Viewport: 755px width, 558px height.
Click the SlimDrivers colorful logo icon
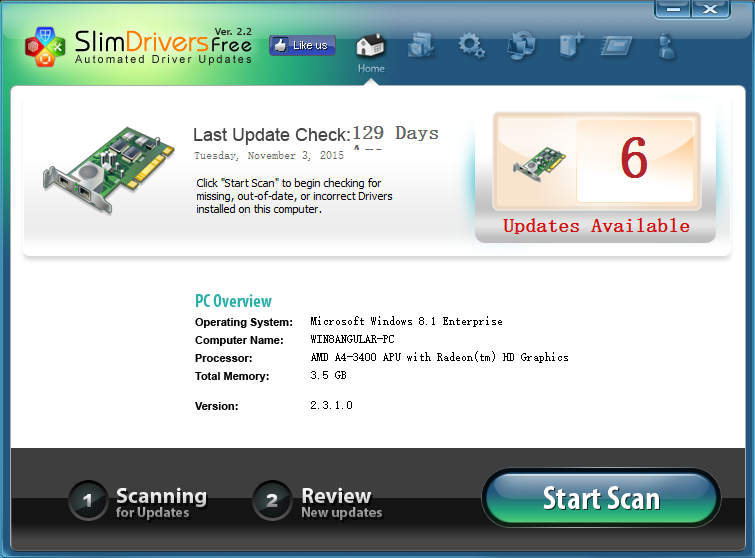[45, 47]
